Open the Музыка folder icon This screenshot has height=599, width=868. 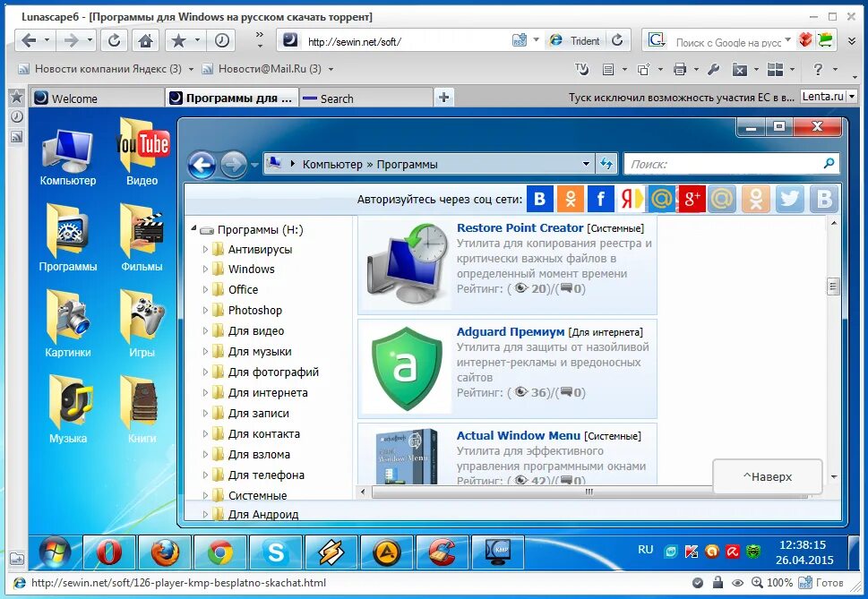click(x=67, y=409)
